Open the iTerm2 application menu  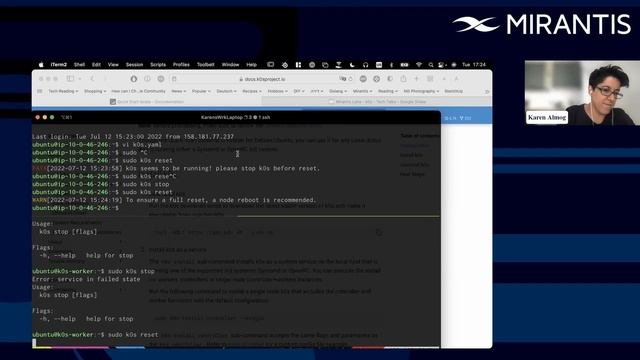point(59,65)
